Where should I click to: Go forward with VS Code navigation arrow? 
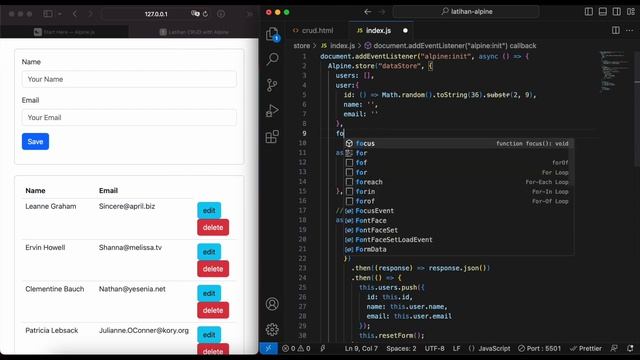point(382,12)
